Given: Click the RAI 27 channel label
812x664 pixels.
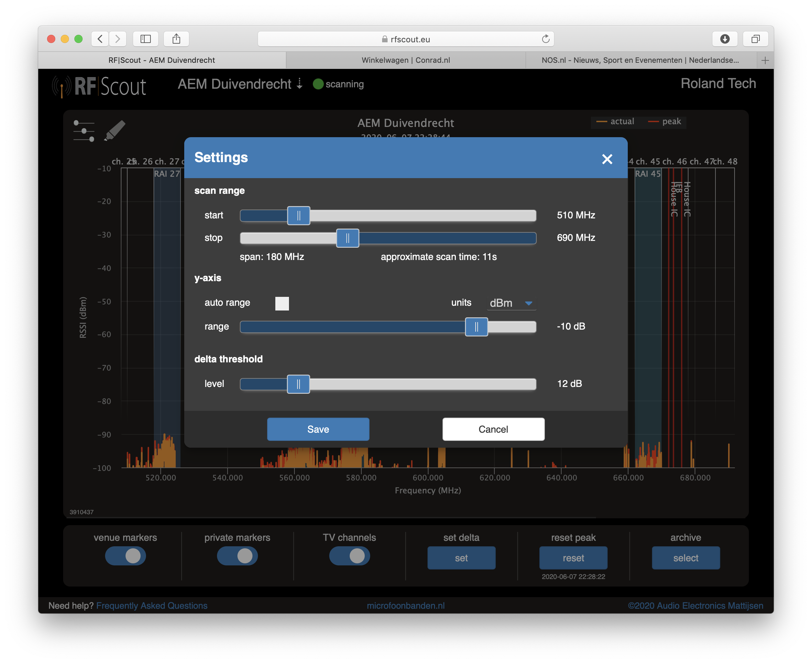Looking at the screenshot, I should 167,174.
